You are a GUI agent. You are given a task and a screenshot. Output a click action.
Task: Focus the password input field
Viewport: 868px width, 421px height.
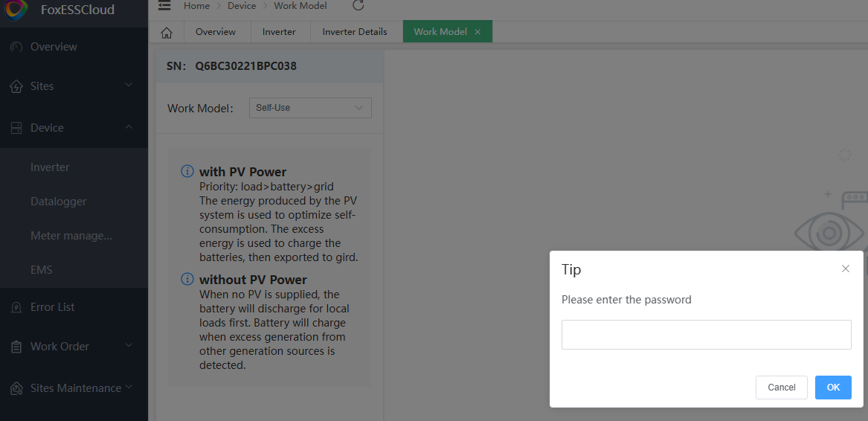click(706, 335)
